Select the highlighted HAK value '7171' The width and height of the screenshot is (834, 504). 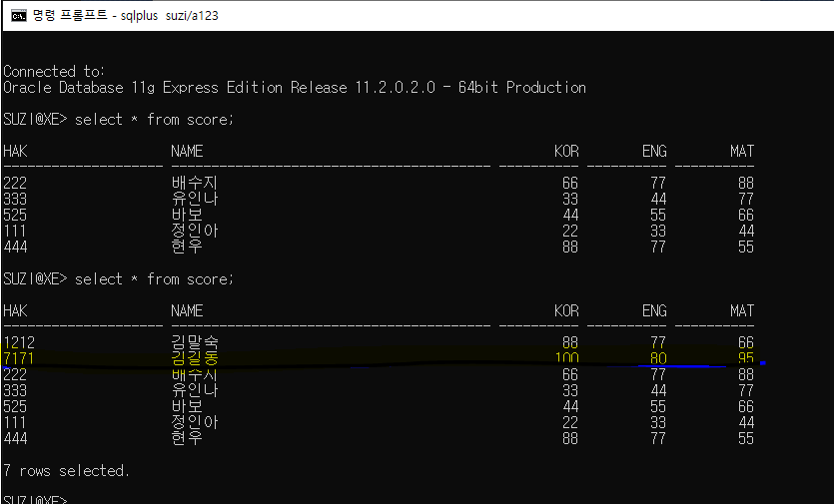[19, 358]
